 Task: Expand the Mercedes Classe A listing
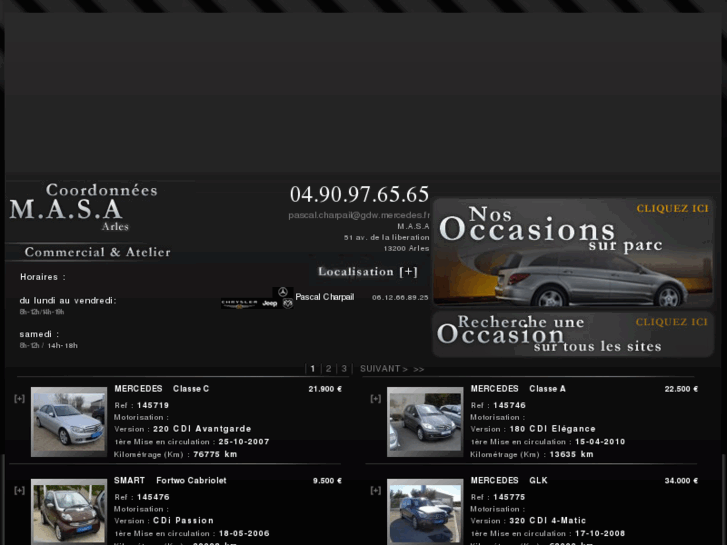(376, 398)
